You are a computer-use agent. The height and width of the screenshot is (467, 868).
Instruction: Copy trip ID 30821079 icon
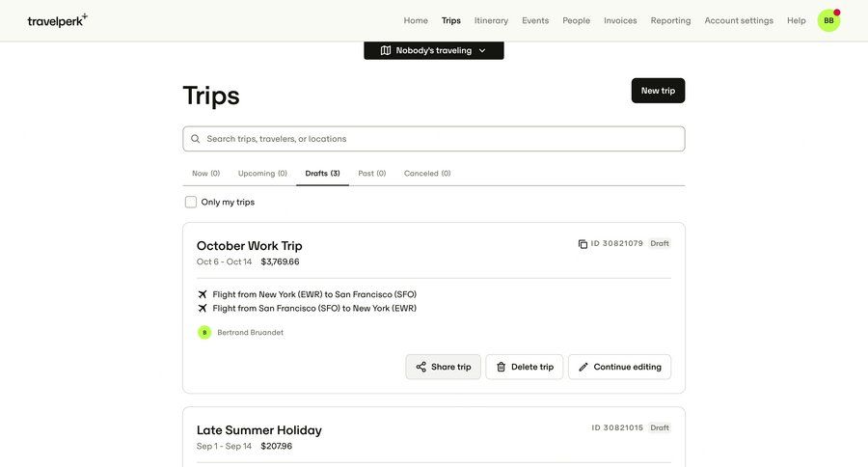click(x=583, y=244)
